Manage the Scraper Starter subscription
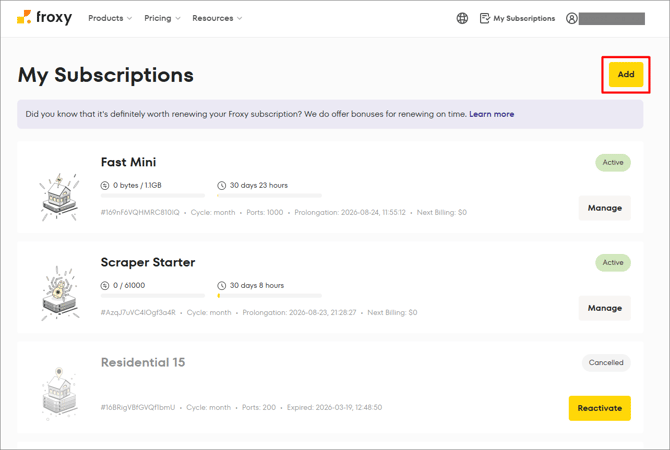The height and width of the screenshot is (450, 670). pos(605,308)
